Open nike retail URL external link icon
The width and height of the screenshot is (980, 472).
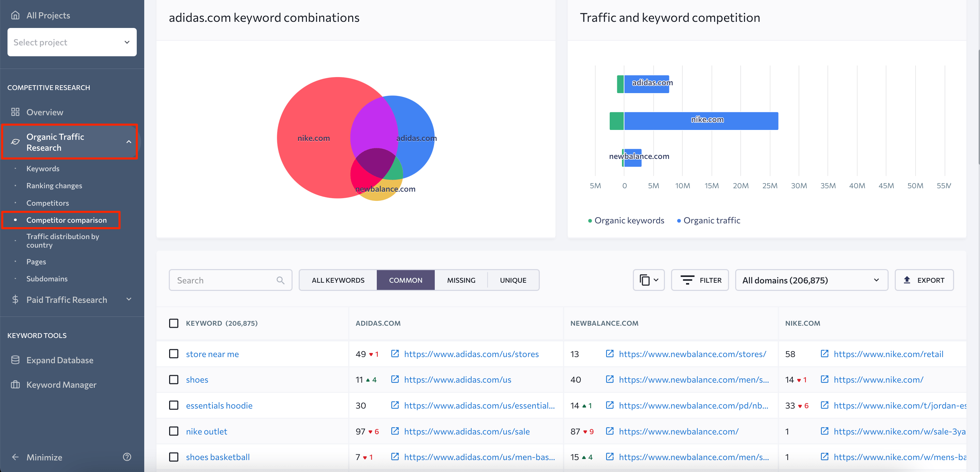825,354
